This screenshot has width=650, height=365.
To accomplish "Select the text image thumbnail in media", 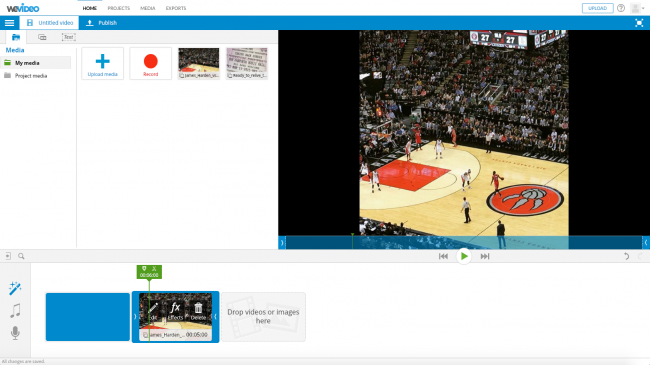I will click(x=247, y=63).
